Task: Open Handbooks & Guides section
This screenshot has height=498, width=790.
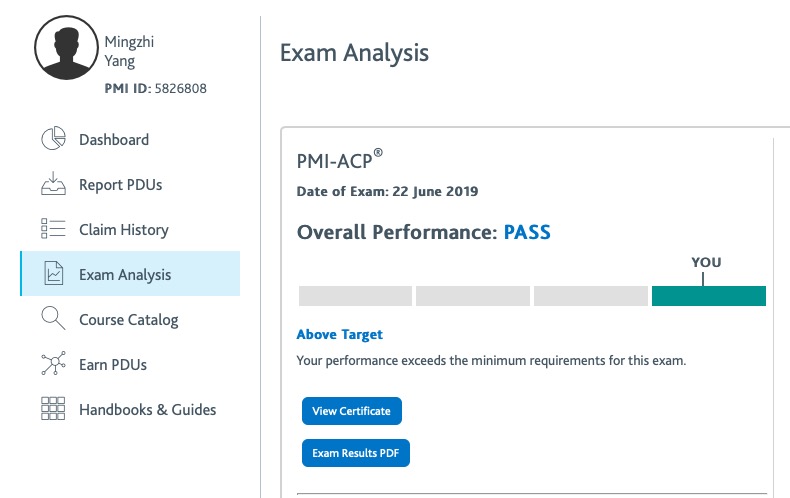Action: click(x=147, y=410)
